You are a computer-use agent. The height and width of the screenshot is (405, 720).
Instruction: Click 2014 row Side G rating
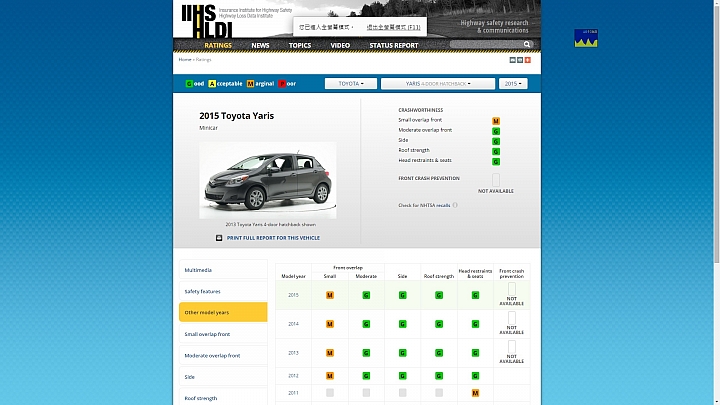(x=402, y=324)
